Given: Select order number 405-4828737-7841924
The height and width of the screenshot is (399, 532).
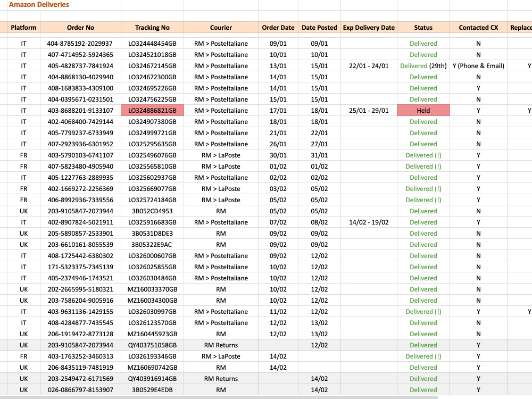Looking at the screenshot, I should [x=80, y=66].
